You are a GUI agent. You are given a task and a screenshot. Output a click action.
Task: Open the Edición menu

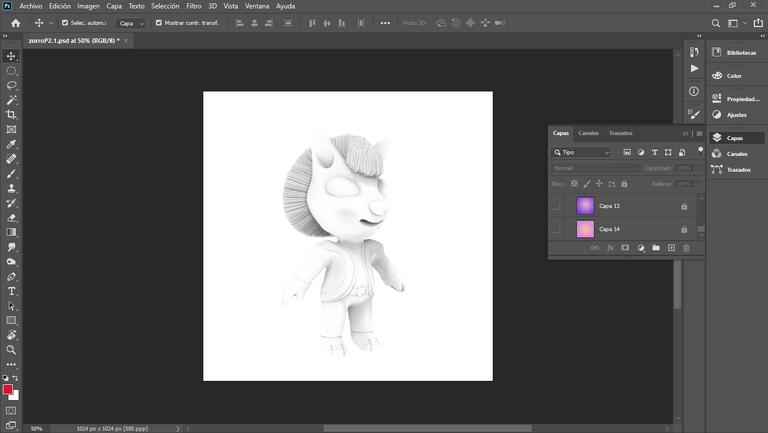[x=60, y=6]
